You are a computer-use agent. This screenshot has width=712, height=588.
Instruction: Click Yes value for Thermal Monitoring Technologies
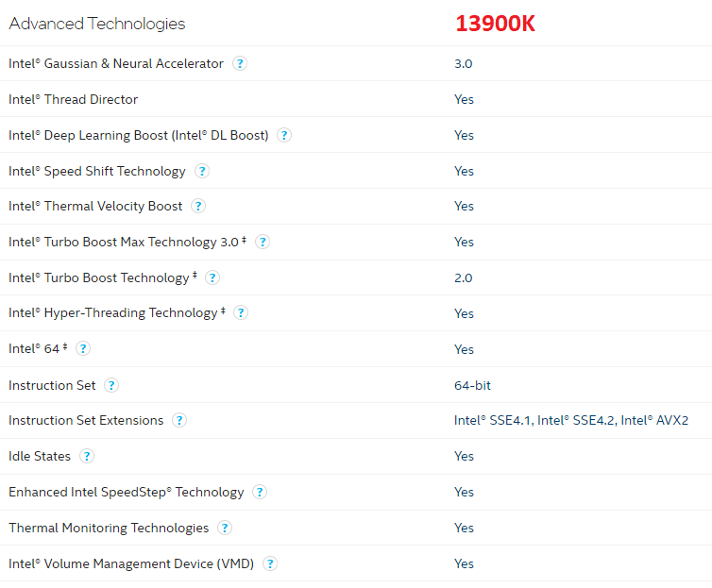464,529
